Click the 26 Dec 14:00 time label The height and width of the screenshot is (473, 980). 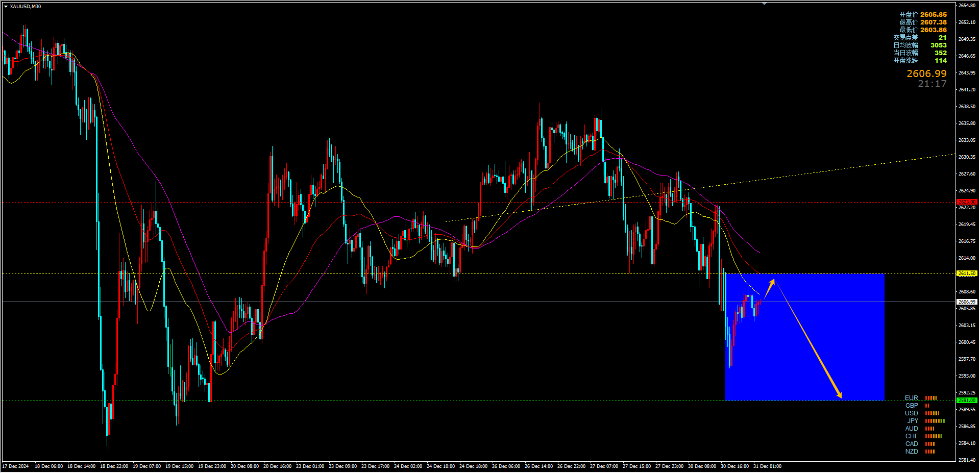click(539, 466)
